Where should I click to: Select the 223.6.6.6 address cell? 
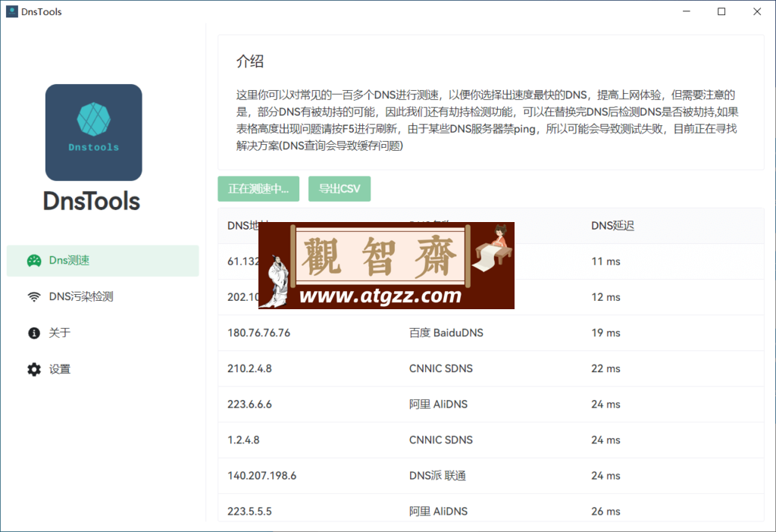249,405
